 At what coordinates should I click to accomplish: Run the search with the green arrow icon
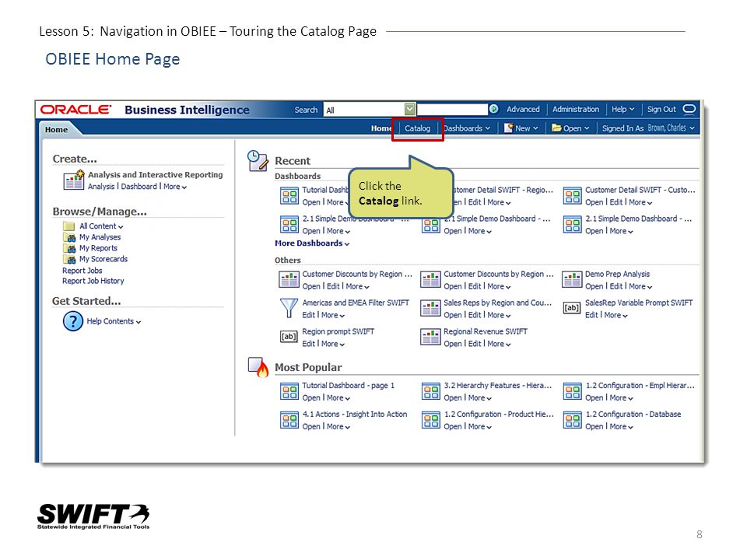[x=494, y=110]
